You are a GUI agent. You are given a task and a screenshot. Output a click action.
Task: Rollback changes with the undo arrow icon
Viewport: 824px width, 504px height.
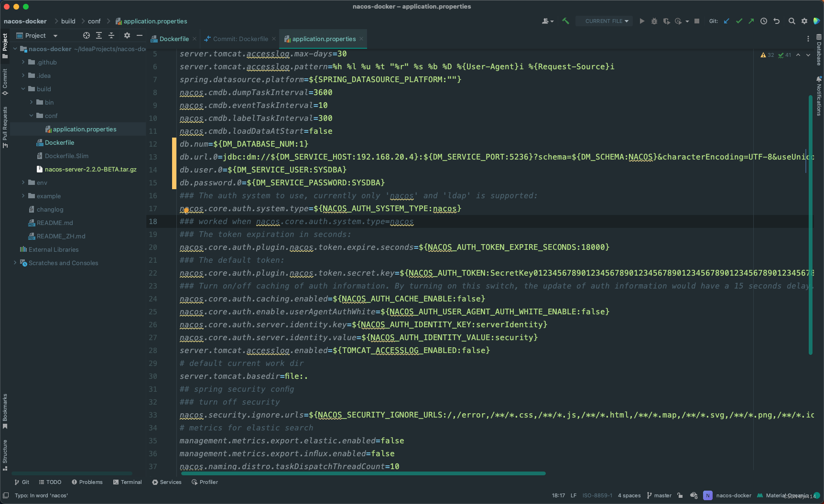[x=777, y=21]
